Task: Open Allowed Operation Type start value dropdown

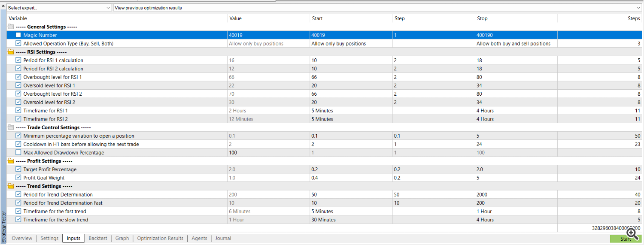Action: point(351,43)
